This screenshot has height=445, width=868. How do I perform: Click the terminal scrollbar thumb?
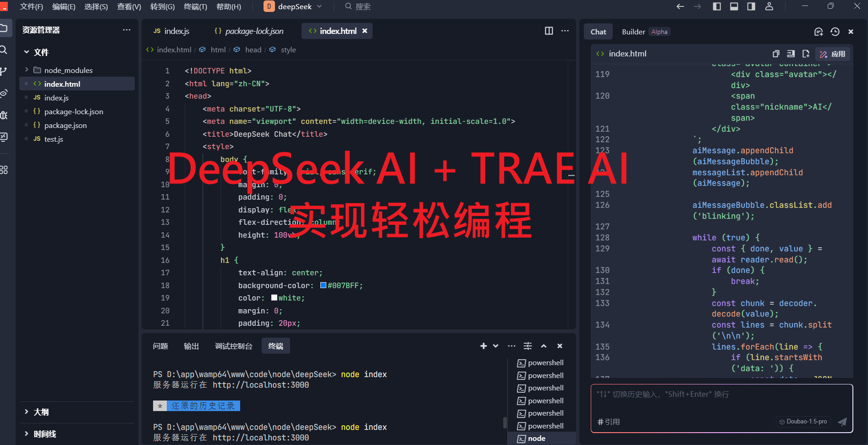pos(505,423)
